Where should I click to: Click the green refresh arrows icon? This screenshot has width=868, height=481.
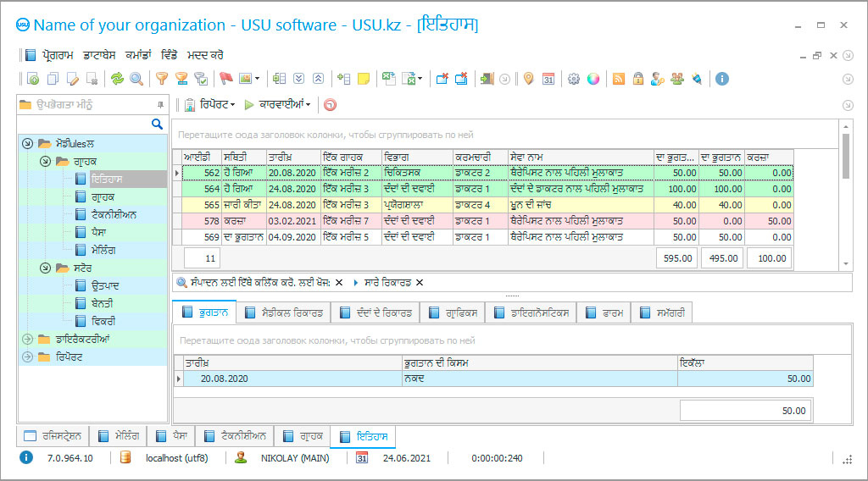click(117, 79)
